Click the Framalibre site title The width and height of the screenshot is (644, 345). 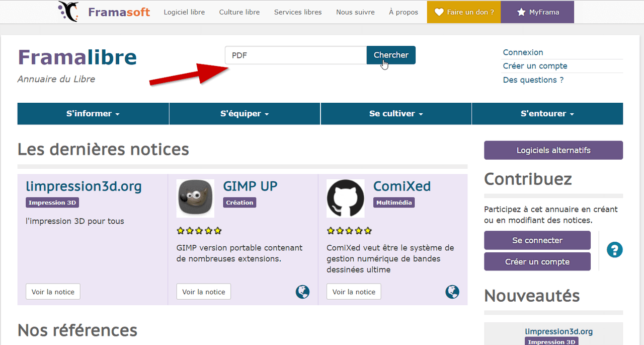pyautogui.click(x=77, y=57)
